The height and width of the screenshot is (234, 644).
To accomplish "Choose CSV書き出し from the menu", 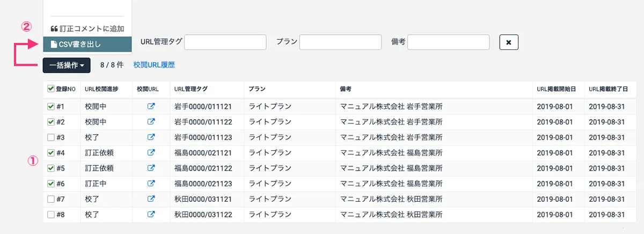I will tap(87, 44).
